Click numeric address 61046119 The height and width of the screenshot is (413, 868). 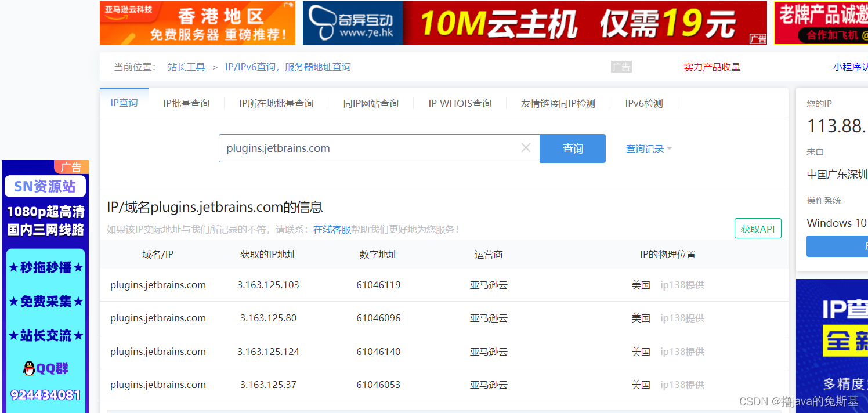pos(378,285)
